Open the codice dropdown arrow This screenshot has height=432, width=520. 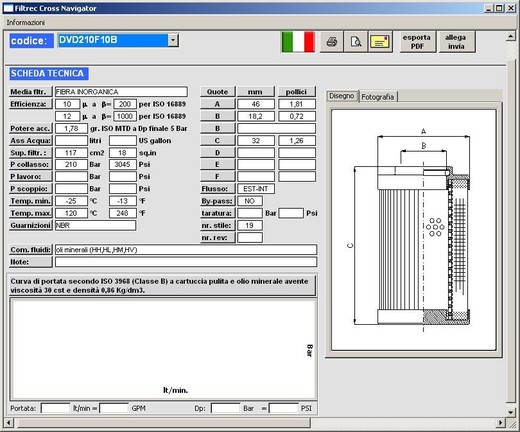(173, 40)
